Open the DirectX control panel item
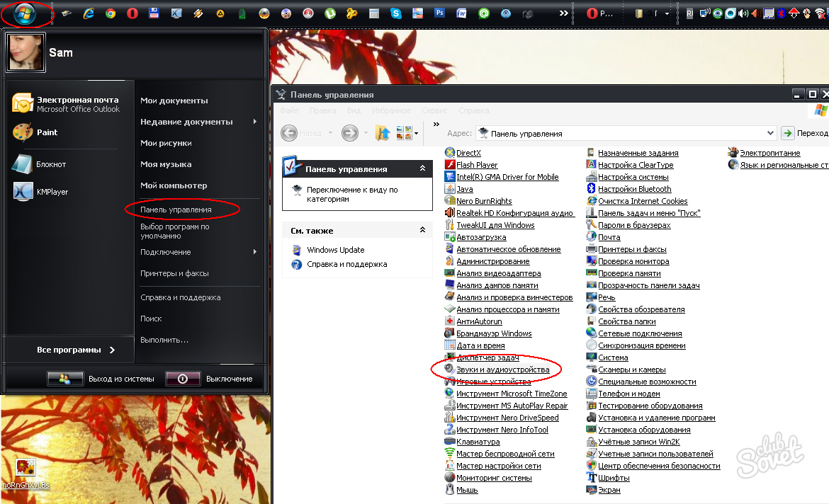The image size is (829, 504). point(468,153)
